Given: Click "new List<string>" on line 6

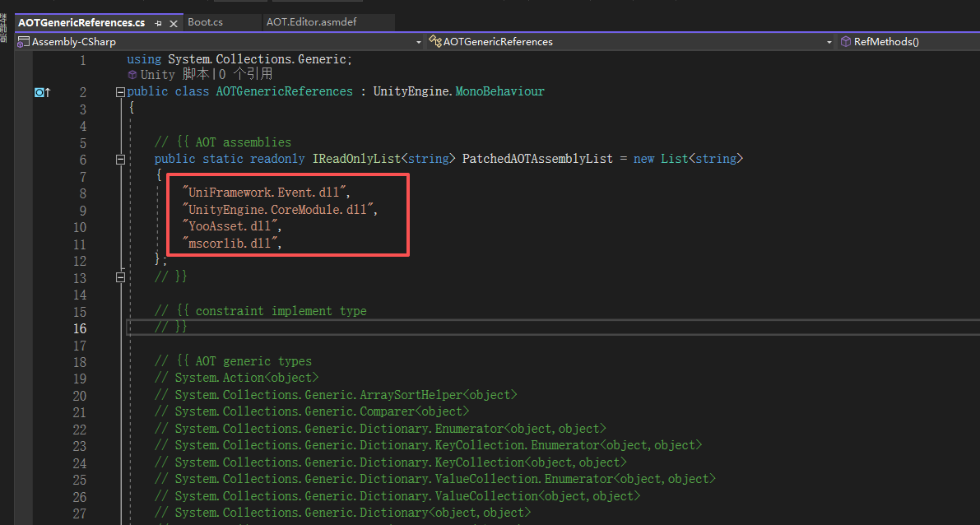Looking at the screenshot, I should tap(688, 159).
